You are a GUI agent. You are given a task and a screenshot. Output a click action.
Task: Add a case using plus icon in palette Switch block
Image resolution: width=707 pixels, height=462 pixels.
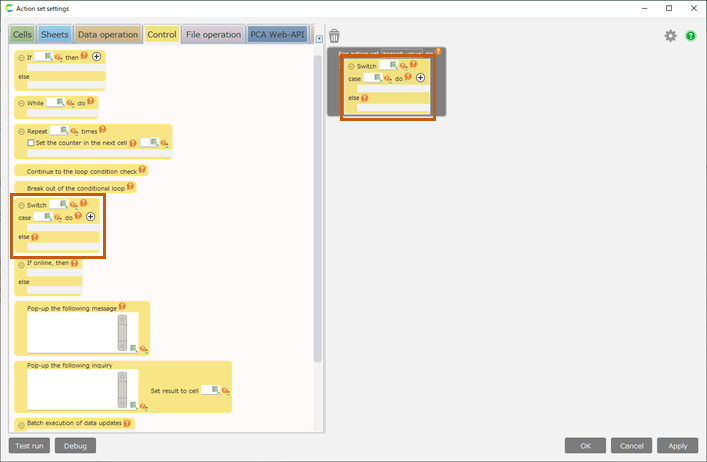pyautogui.click(x=90, y=216)
